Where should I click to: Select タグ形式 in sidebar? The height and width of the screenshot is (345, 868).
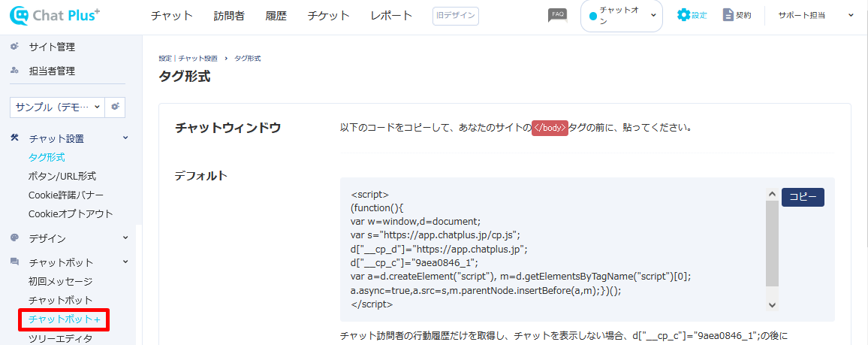47,157
